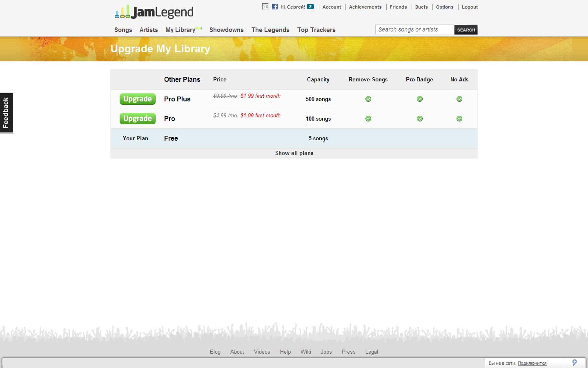This screenshot has width=588, height=368.
Task: Open the notification badge showing 2
Action: click(310, 7)
